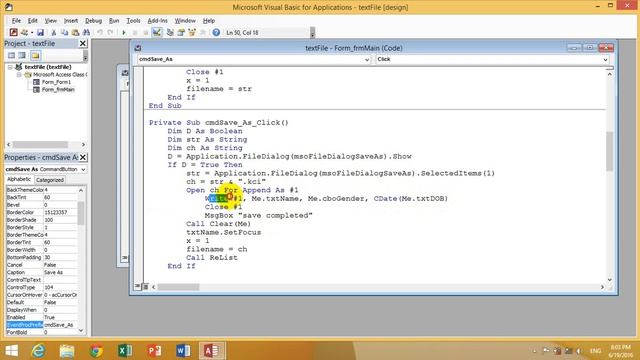640x360 pixels.
Task: Click the Enabled property value True
Action: coord(60,317)
